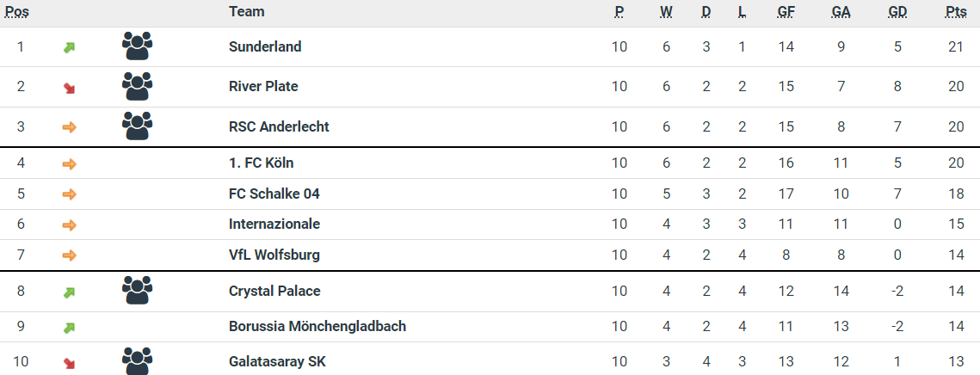Click the Pos column header

(17, 12)
